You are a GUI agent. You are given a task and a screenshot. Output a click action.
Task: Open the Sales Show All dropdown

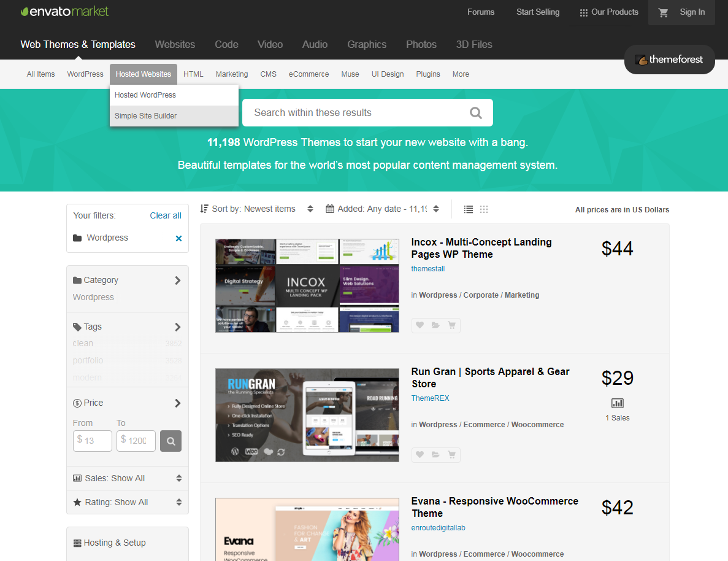pyautogui.click(x=128, y=478)
